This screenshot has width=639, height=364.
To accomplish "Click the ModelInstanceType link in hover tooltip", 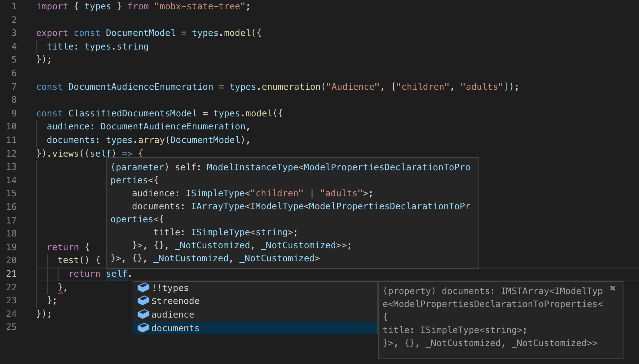I will 252,167.
